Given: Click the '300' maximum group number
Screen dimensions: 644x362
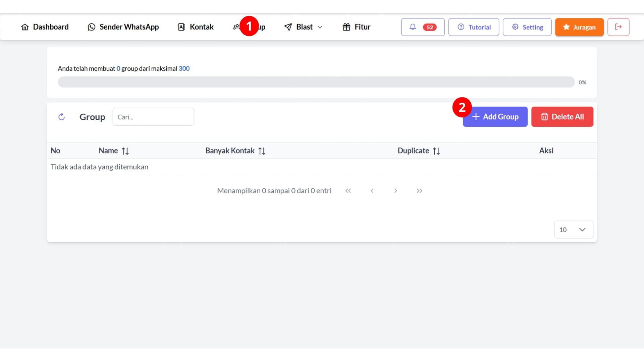Looking at the screenshot, I should pos(184,68).
